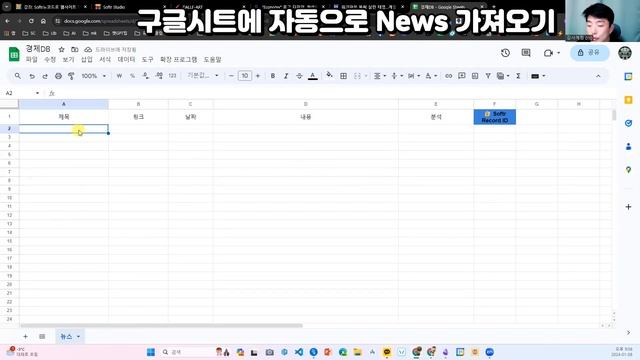Open Windows Start menu on taskbar
The width and height of the screenshot is (640, 360).
[x=151, y=352]
